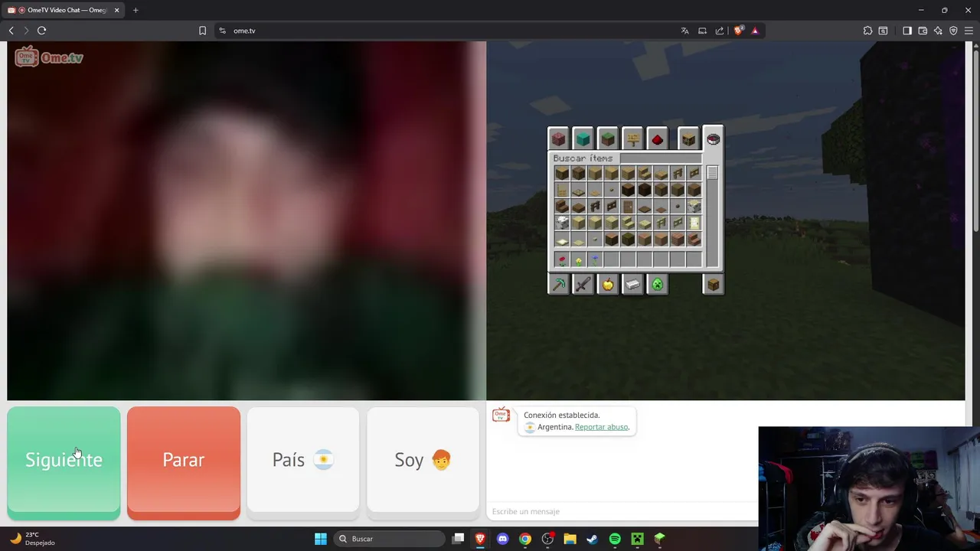The width and height of the screenshot is (980, 551).
Task: Pick the yellow flower in hotbar
Action: (579, 260)
